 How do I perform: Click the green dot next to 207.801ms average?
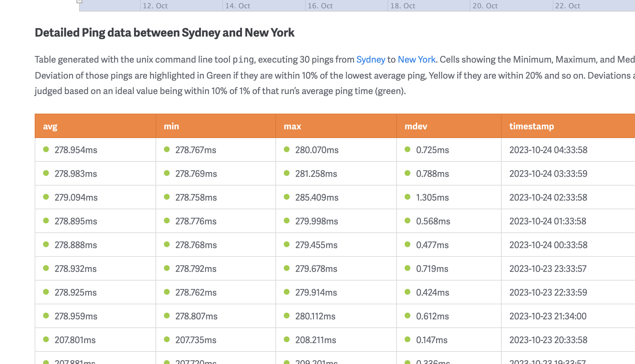46,339
